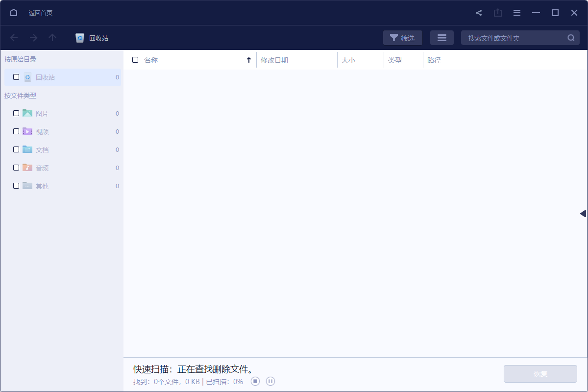
Task: Click 返回首页 to return to the home page
Action: pyautogui.click(x=40, y=12)
